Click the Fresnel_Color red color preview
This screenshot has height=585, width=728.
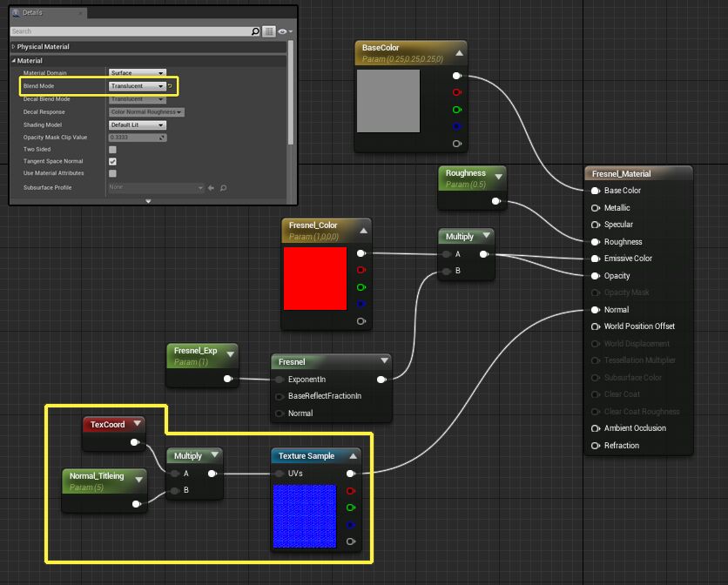click(x=314, y=279)
